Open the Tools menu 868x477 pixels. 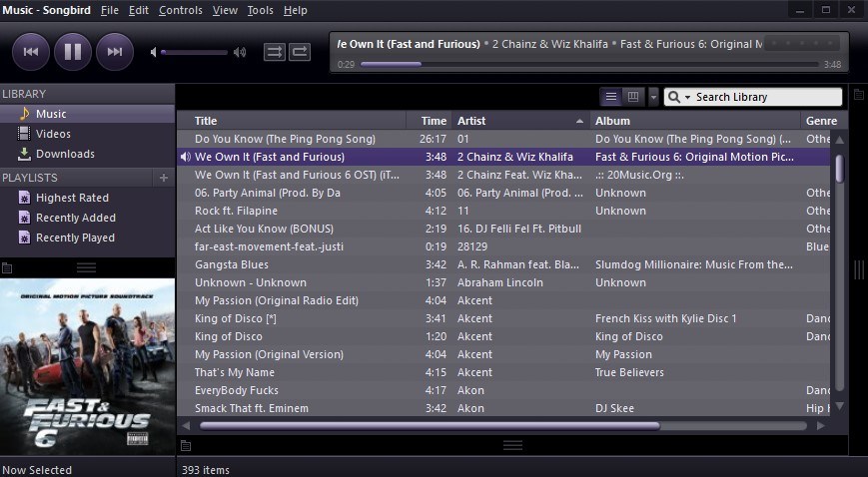tap(260, 11)
